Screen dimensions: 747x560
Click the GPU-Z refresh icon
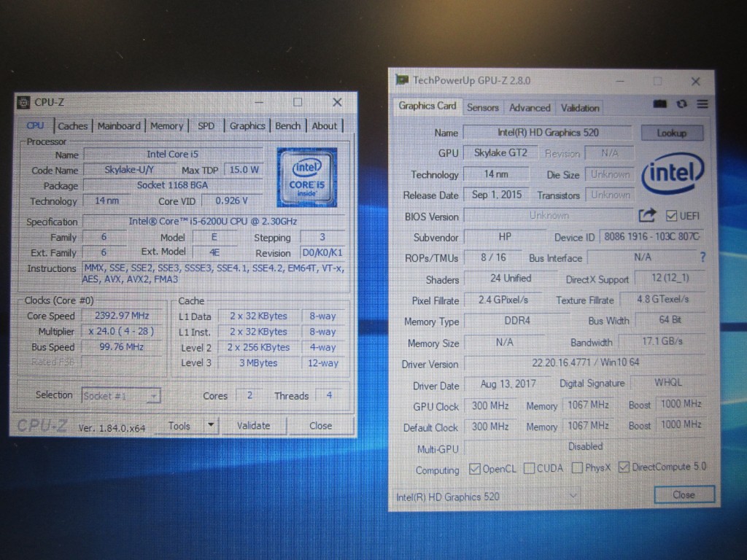point(681,104)
